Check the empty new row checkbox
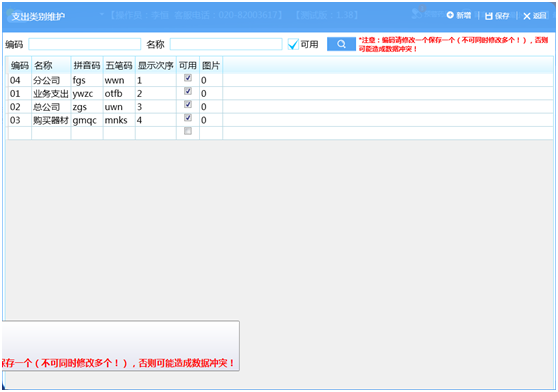Viewport: 558px width, 392px height. 188,131
